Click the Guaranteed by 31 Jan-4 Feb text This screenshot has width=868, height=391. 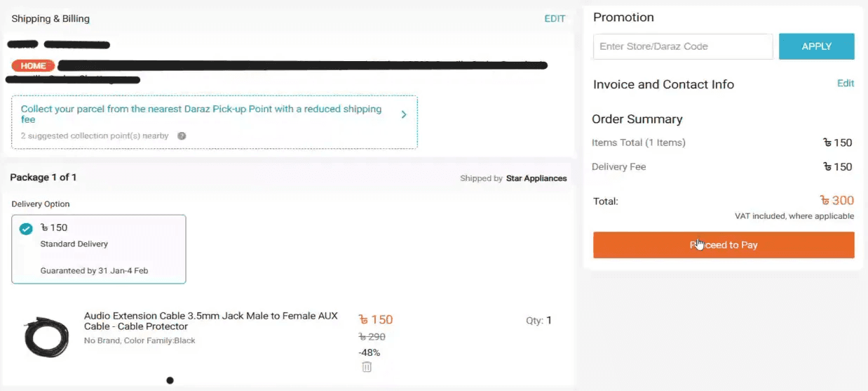point(94,270)
